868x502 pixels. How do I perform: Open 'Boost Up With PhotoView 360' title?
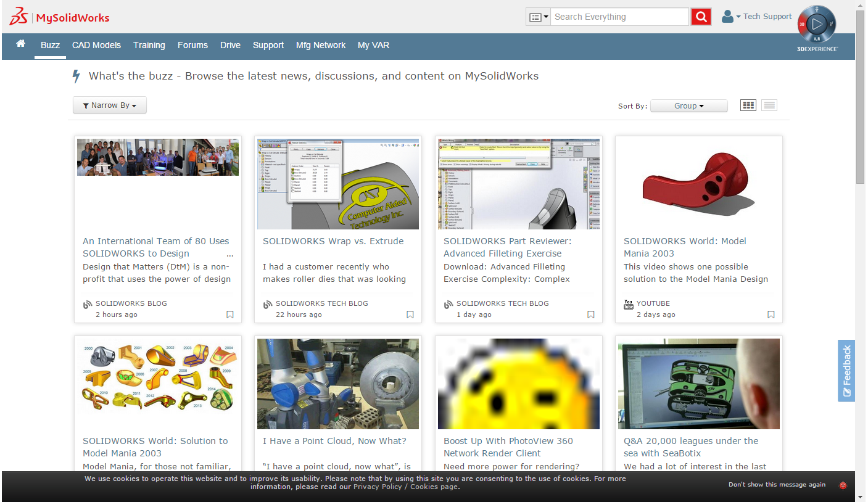508,447
